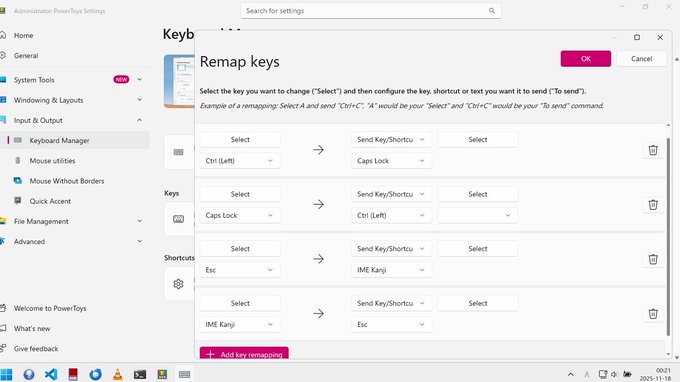Delete the IME Kanji to Esc remapping
Image resolution: width=680 pixels, height=382 pixels.
pos(653,314)
